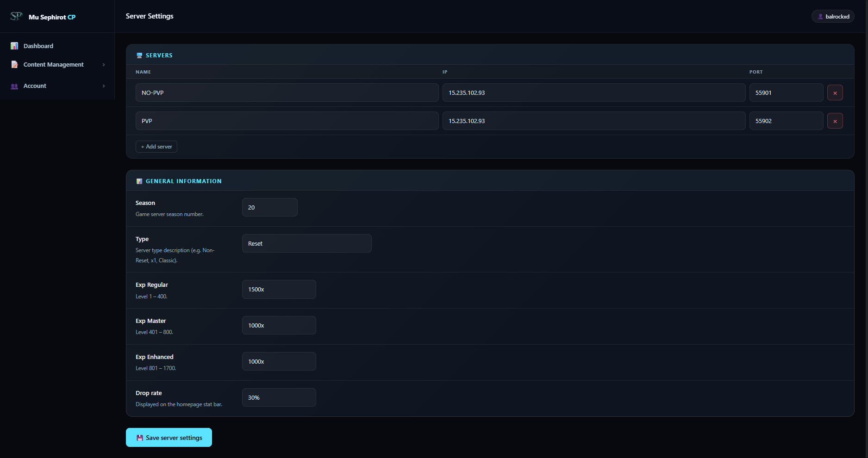Expand the Content Management submenu chevron
This screenshot has width=868, height=458.
[x=104, y=65]
